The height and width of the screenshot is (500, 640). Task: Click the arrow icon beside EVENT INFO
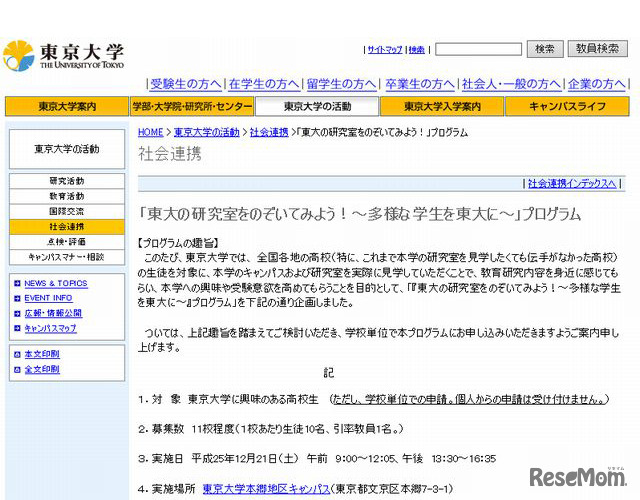point(17,298)
